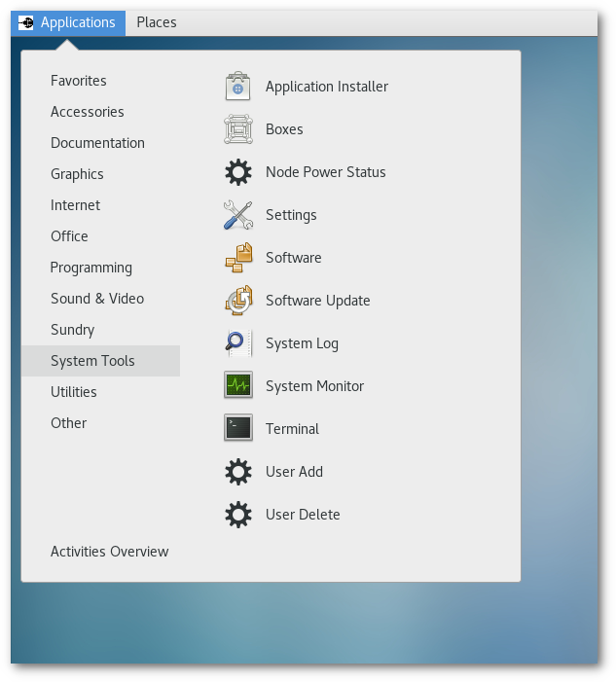Click the System Monitor graph icon
This screenshot has height=682, width=616.
[x=238, y=386]
